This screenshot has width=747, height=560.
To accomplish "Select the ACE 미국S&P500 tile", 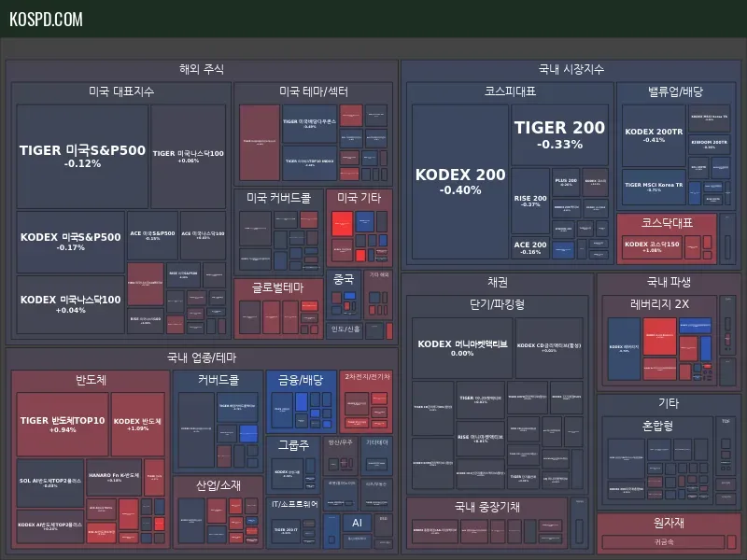I will click(152, 236).
